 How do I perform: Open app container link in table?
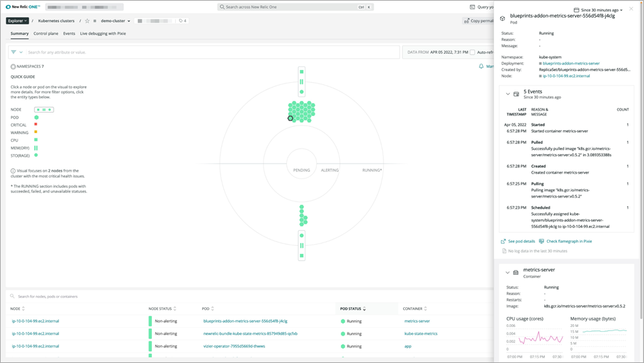tap(407, 346)
